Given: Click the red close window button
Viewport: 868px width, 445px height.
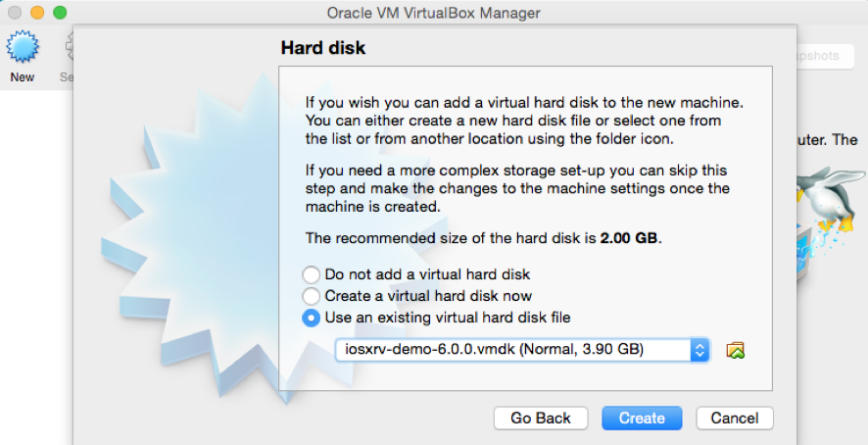Looking at the screenshot, I should tap(15, 12).
